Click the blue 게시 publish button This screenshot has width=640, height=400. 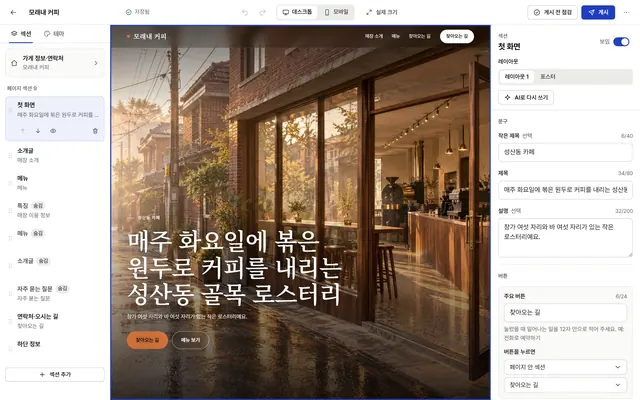[598, 12]
